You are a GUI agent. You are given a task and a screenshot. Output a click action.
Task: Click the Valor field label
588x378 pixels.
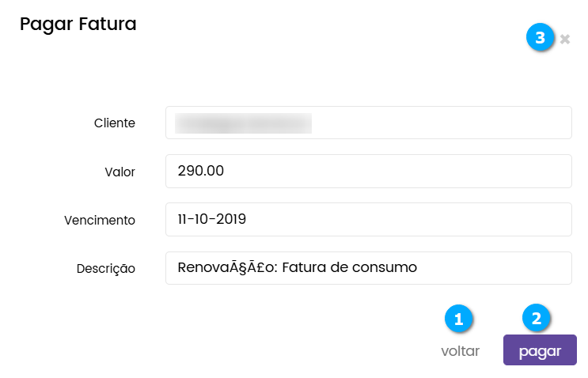pos(120,172)
